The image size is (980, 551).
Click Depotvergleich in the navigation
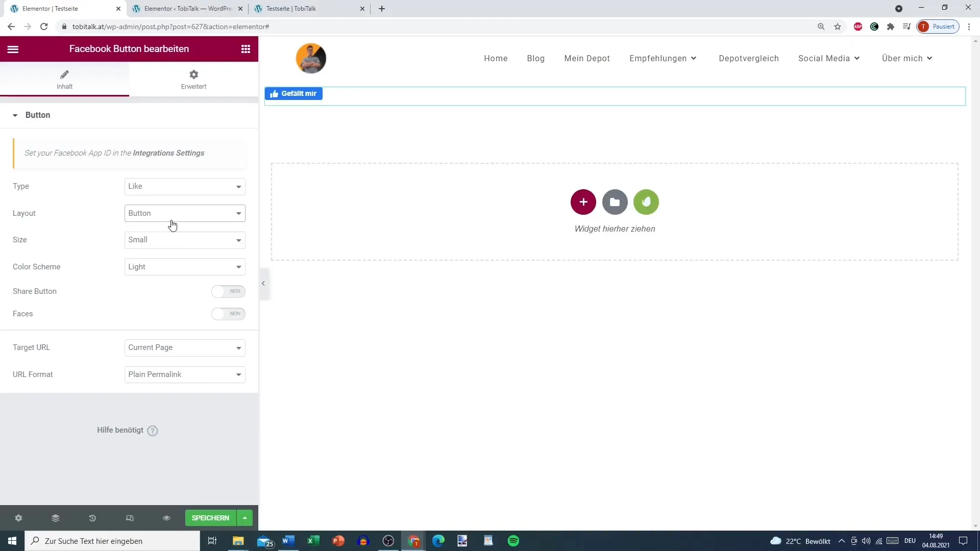point(749,58)
